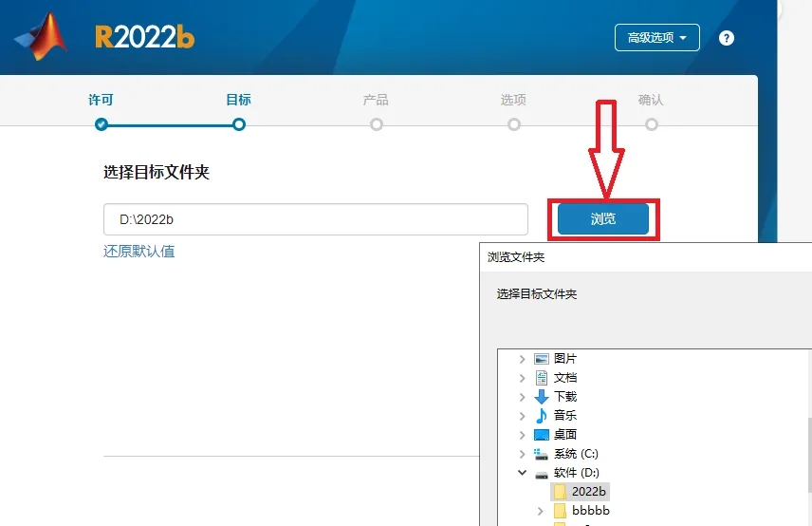The image size is (812, 526).
Task: Expand the 图片 folder node
Action: point(522,359)
